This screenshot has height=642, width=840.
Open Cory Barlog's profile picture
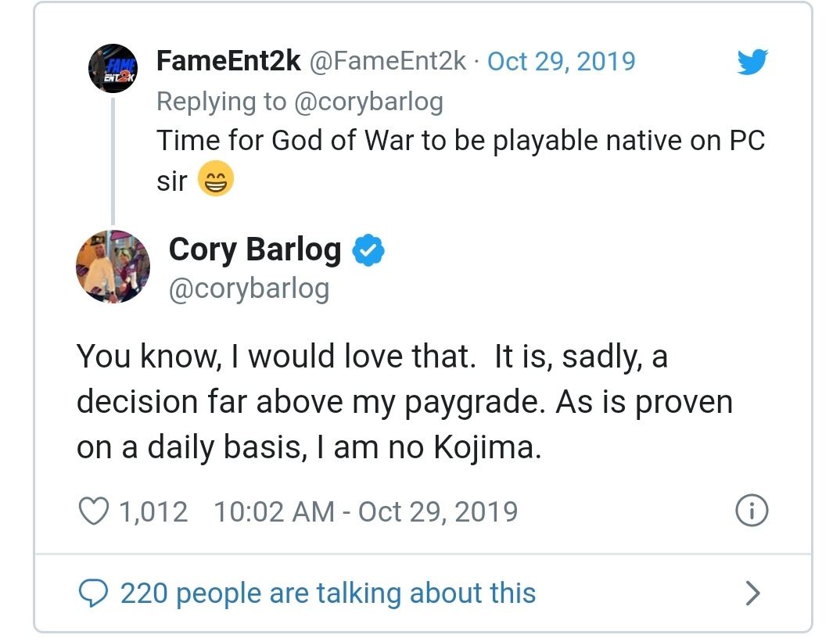(113, 267)
